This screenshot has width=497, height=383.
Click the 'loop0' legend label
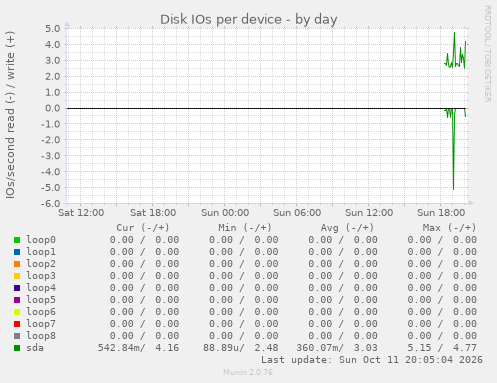[41, 240]
